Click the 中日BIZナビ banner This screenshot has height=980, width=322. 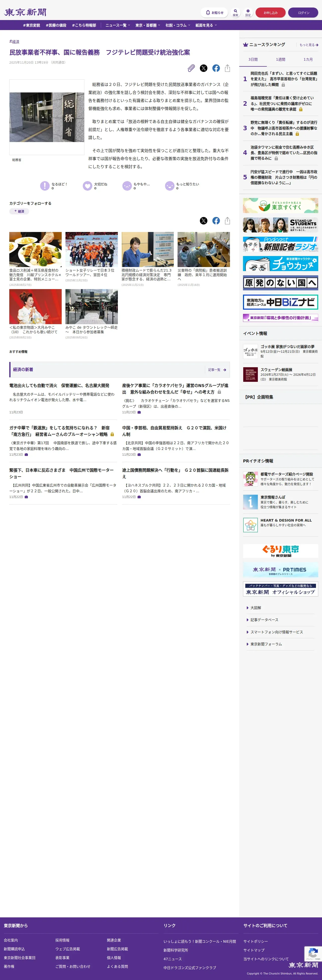280,302
